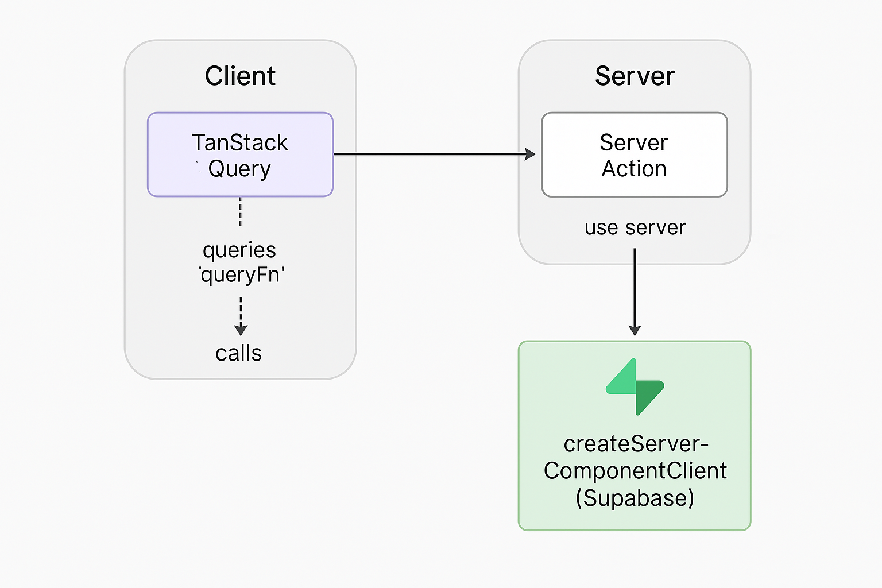The height and width of the screenshot is (588, 882).
Task: Click the Supabase lightning bolt logo
Action: (635, 386)
